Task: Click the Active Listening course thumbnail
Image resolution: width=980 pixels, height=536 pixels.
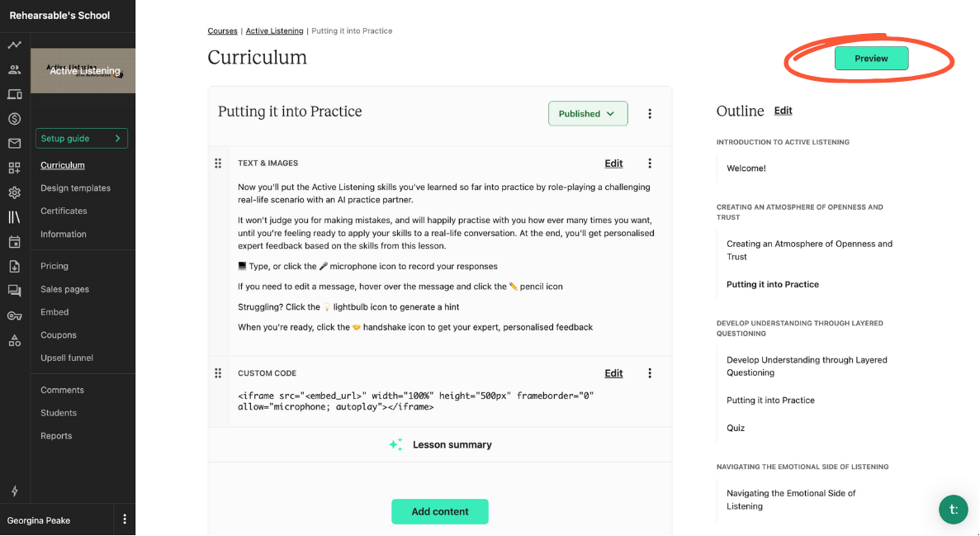Action: (x=83, y=71)
